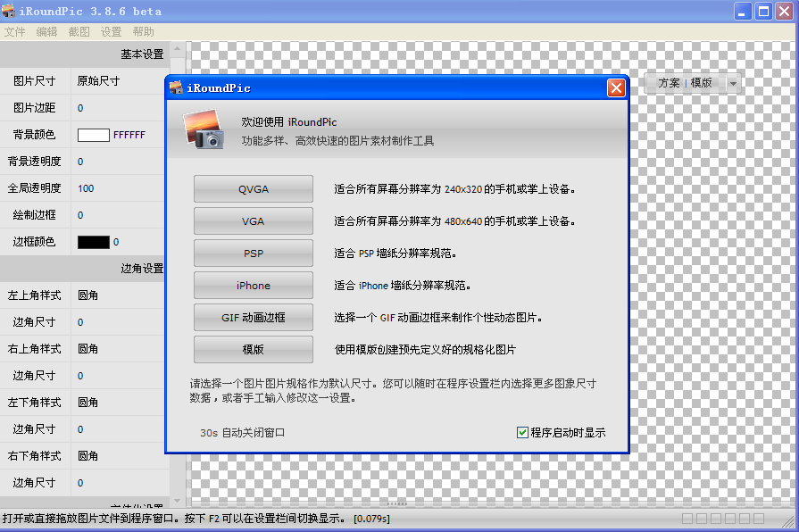
Task: Toggle 程序启动时显示 checkbox
Action: tap(522, 433)
